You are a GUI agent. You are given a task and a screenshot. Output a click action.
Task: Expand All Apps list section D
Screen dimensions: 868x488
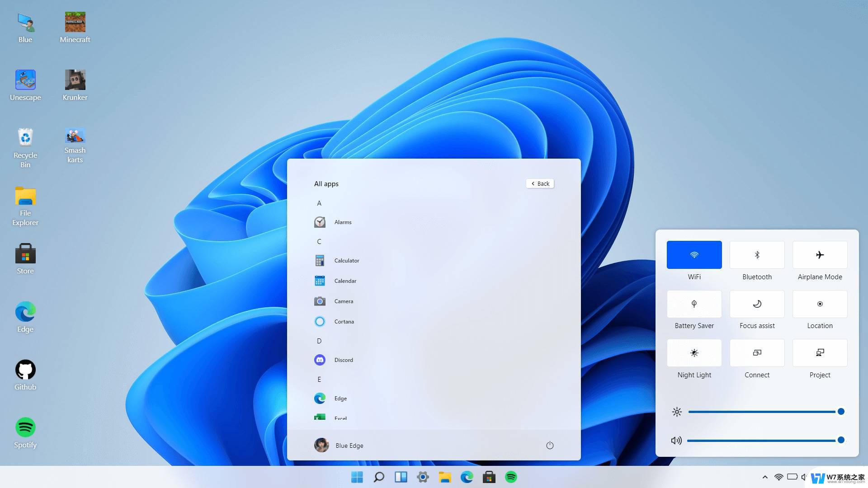(320, 340)
